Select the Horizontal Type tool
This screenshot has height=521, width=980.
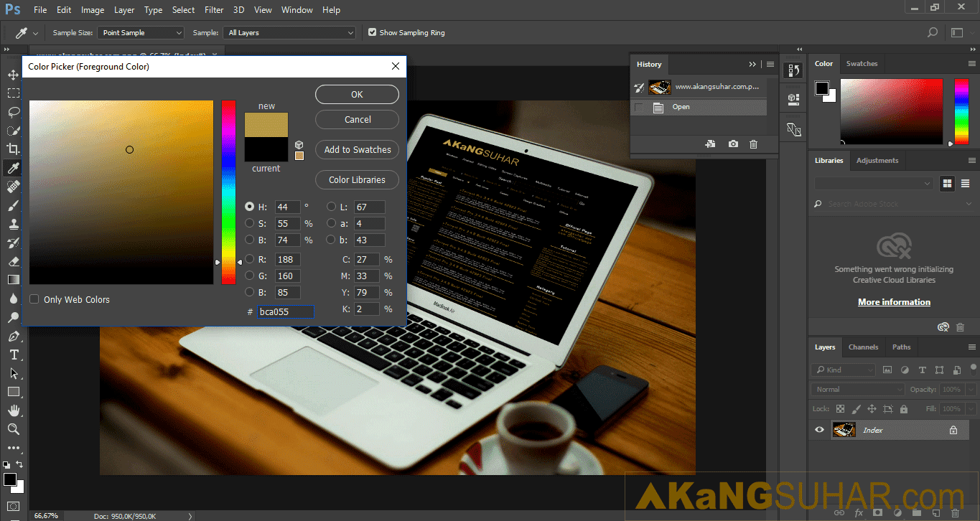(x=13, y=355)
